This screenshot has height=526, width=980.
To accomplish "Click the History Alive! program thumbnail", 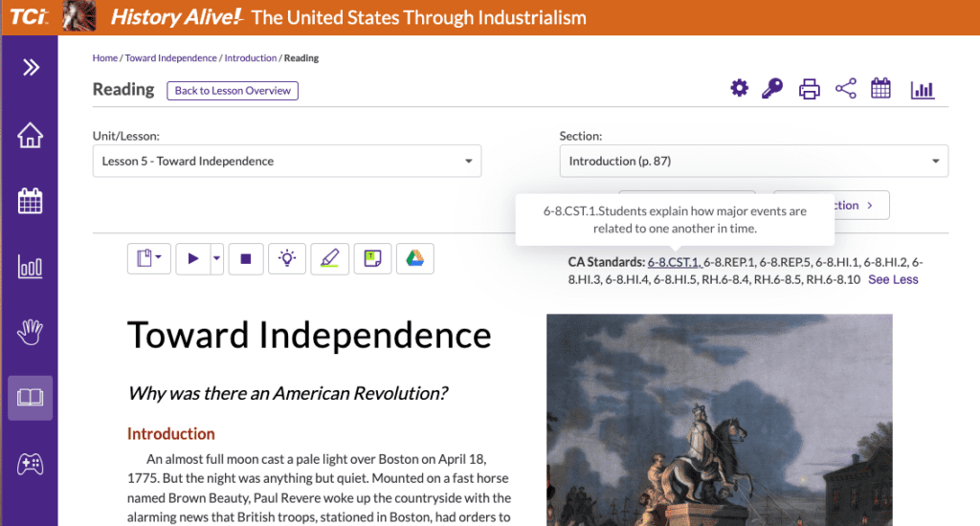I will point(79,16).
